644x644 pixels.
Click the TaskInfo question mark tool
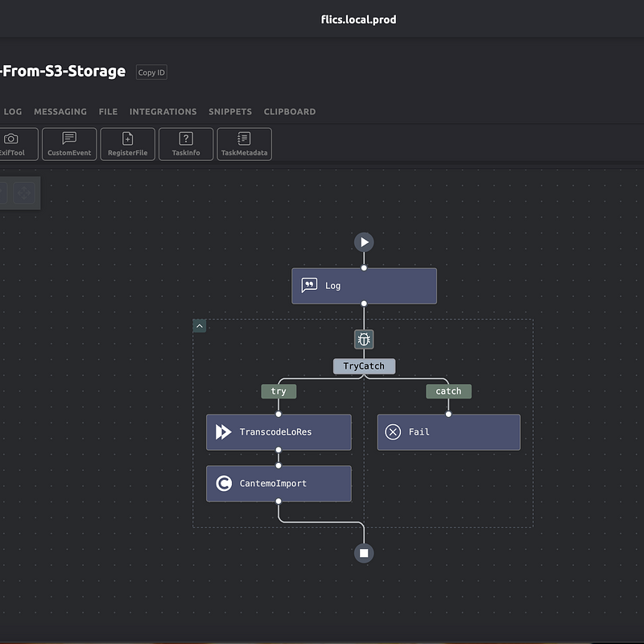[x=186, y=144]
